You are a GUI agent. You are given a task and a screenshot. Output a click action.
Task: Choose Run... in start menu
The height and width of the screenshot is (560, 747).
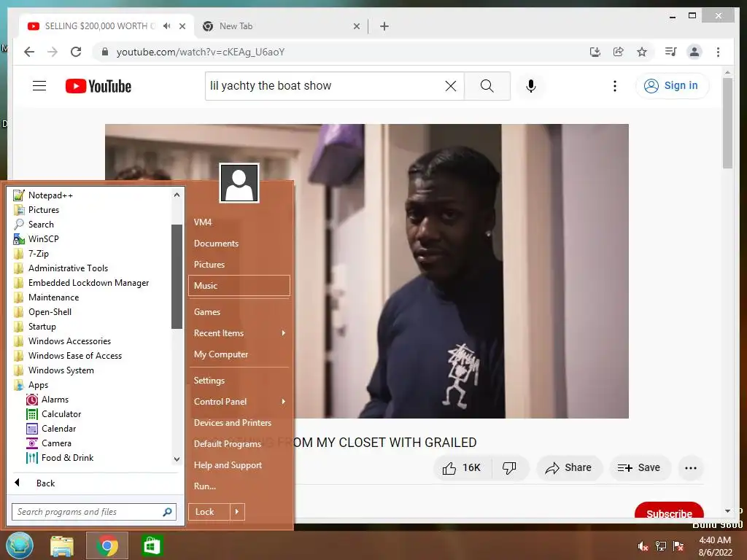(x=239, y=486)
